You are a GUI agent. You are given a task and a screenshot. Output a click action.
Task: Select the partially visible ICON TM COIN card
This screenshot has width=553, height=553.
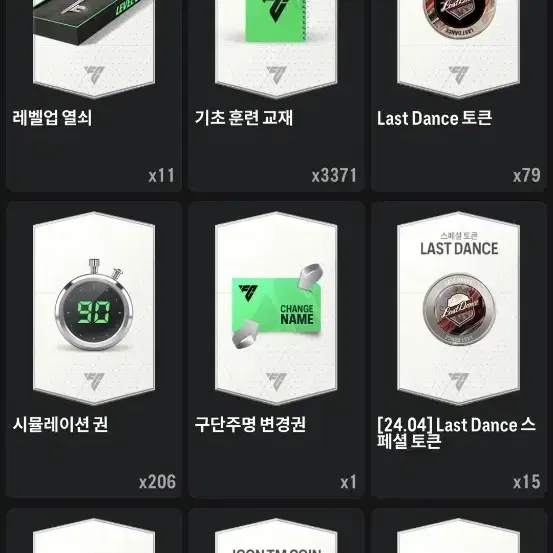click(x=276, y=531)
